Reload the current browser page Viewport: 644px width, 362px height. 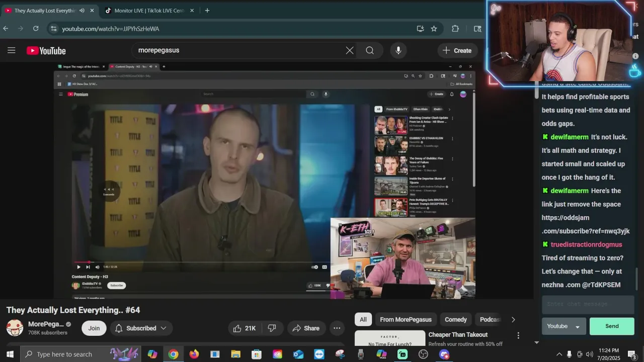pos(36,29)
